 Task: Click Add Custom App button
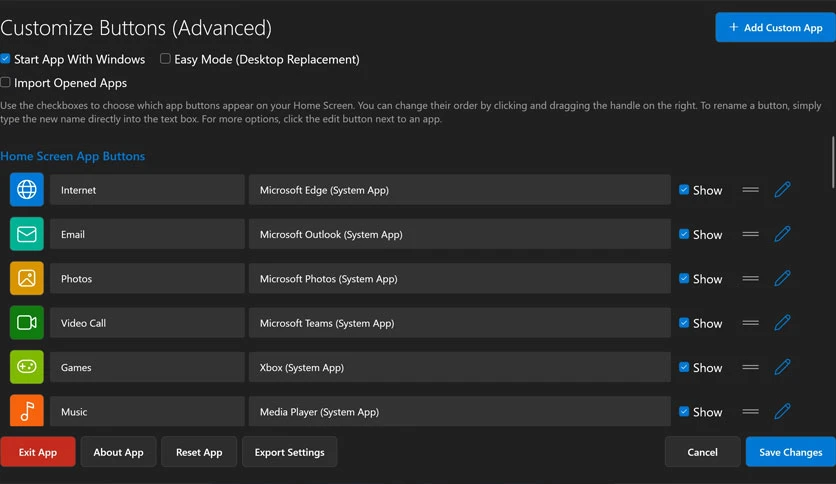[775, 27]
